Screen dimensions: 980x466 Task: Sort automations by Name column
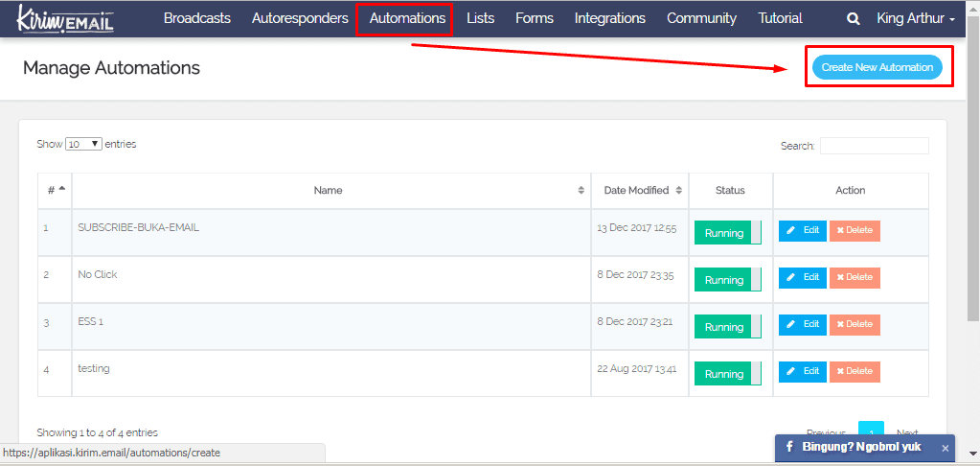pos(330,190)
